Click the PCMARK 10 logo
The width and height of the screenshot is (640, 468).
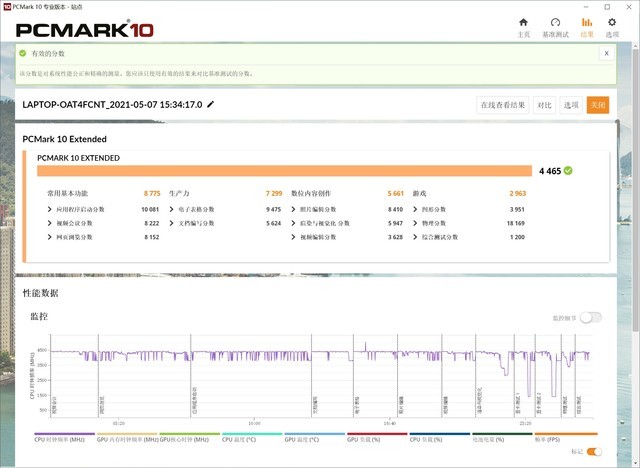(84, 30)
